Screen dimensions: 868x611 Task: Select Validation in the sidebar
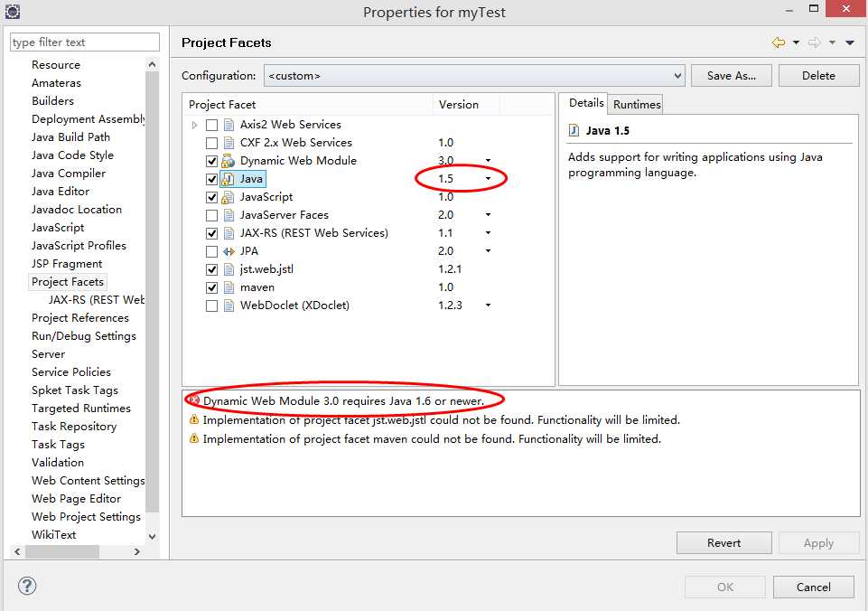pos(58,463)
